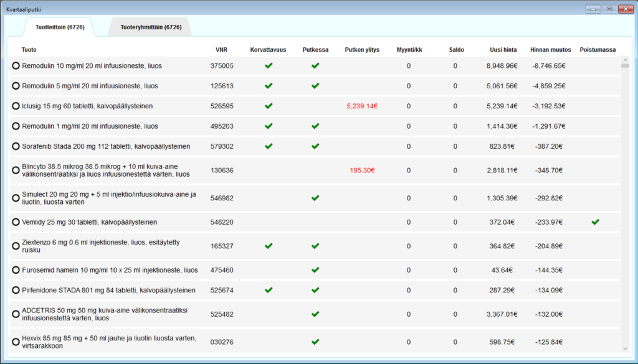638x364 pixels.
Task: Select the Blincyto 38.5 mikrog radio button
Action: 16,170
